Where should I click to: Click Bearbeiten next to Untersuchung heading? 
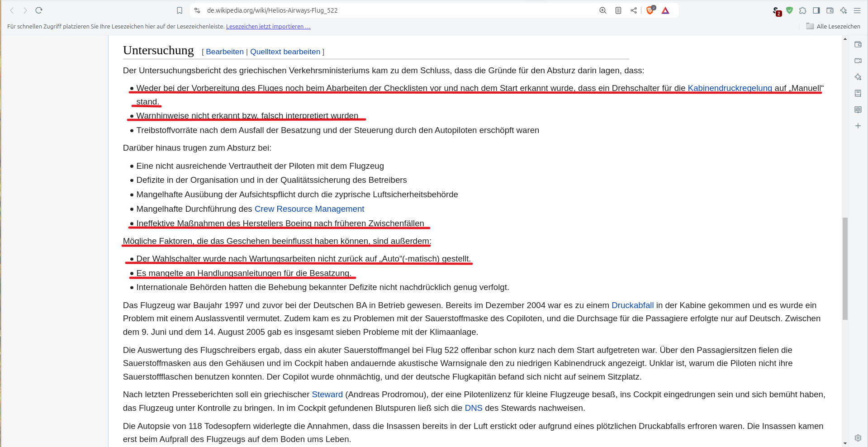point(225,52)
